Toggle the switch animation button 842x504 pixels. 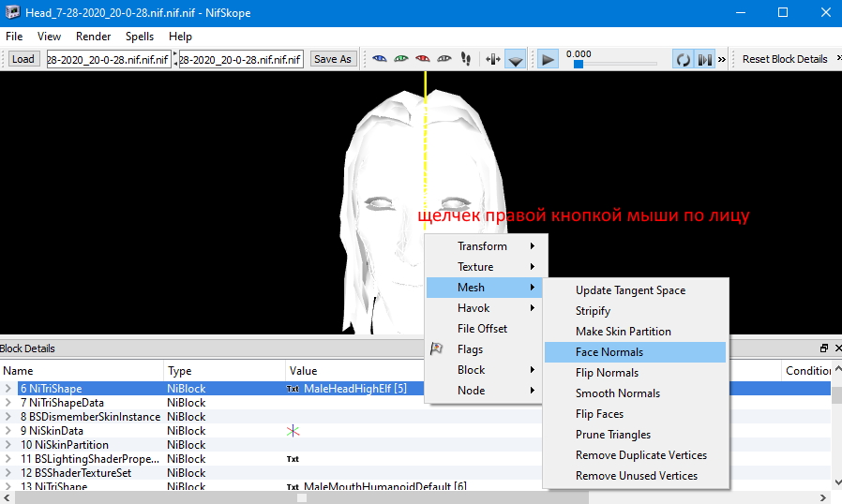click(704, 59)
